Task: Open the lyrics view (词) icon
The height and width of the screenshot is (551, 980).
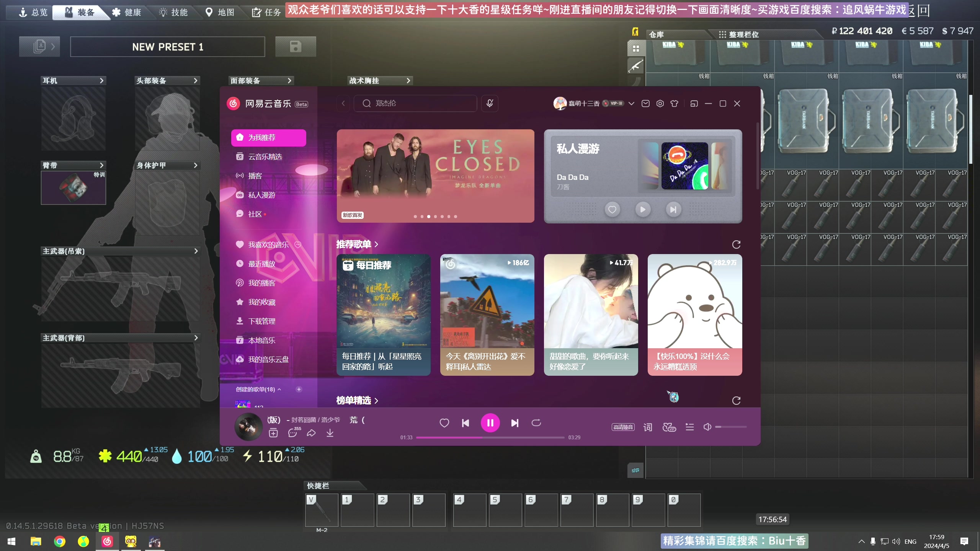Action: click(x=648, y=427)
